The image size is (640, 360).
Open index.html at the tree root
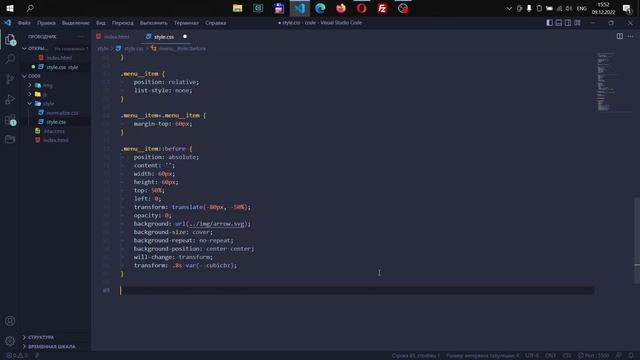56,140
